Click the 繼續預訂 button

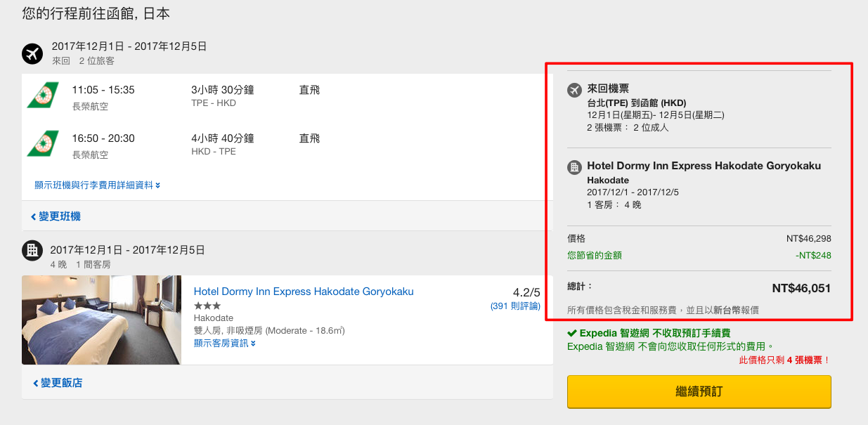699,391
